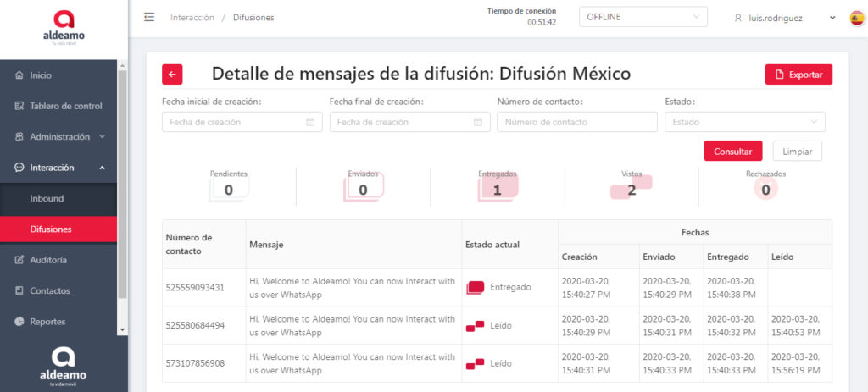Screen dimensions: 868x392
Task: Click the Exportar button
Action: (x=798, y=75)
